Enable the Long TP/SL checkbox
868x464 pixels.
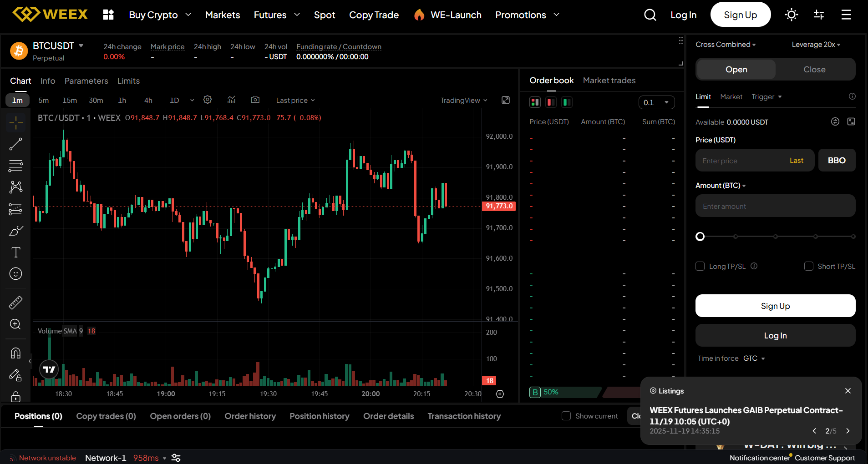coord(700,266)
